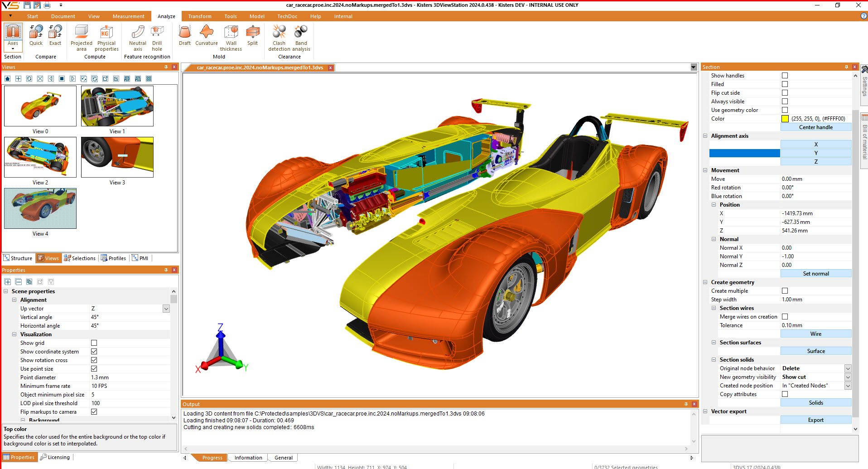This screenshot has width=868, height=469.
Task: Click the Expand all icon in Properties
Action: [x=8, y=281]
